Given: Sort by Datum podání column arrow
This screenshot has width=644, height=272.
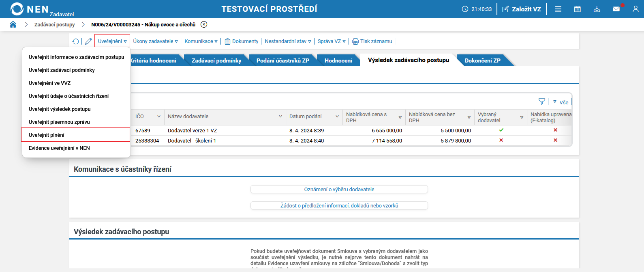Looking at the screenshot, I should click(337, 117).
